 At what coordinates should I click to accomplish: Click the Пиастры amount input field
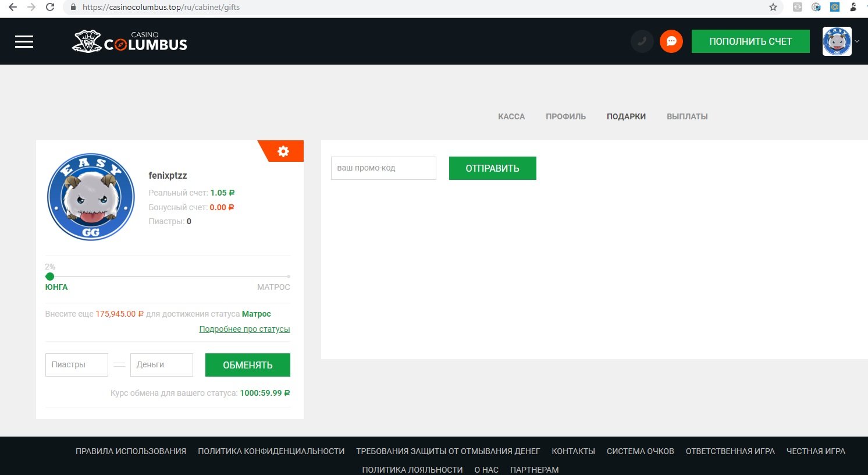click(x=76, y=365)
